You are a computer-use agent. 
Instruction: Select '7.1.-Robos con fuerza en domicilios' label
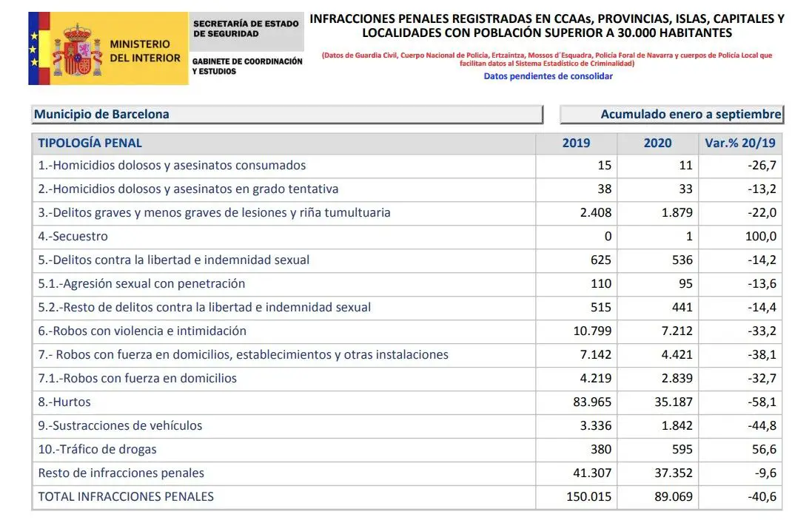click(137, 379)
